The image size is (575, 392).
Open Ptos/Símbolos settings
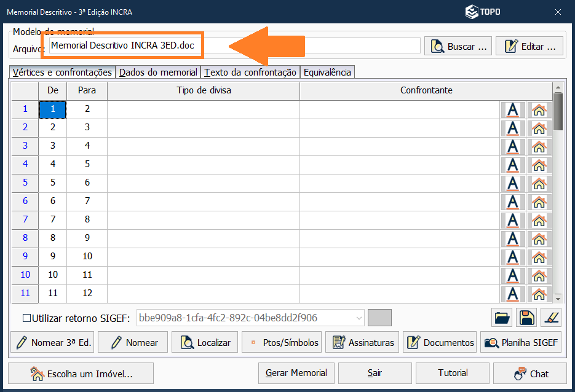point(282,342)
